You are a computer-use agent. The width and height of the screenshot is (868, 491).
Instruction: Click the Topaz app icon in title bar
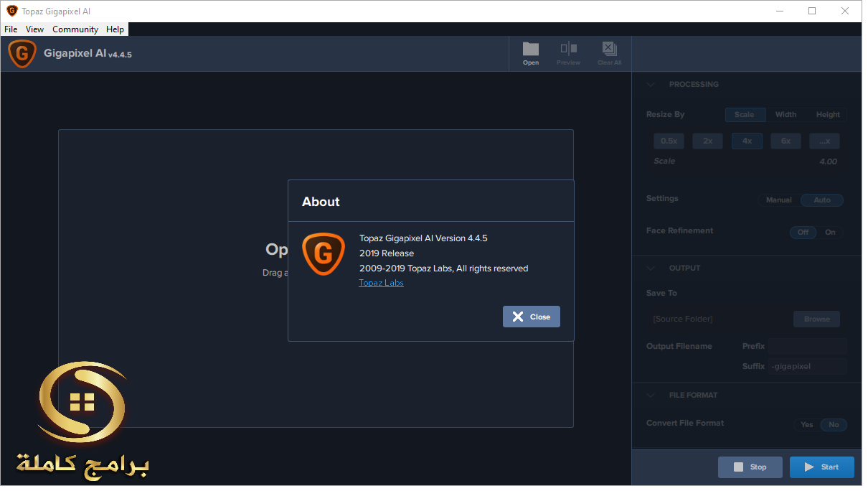[x=12, y=11]
